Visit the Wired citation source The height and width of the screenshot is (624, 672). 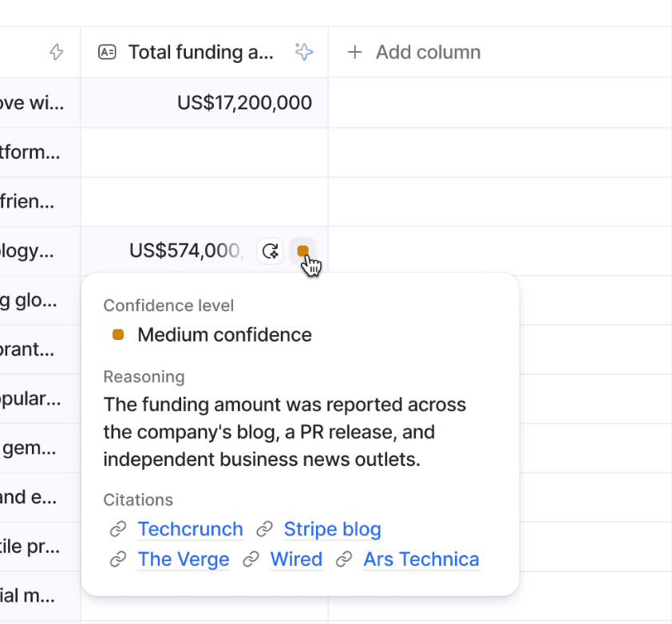tap(296, 559)
